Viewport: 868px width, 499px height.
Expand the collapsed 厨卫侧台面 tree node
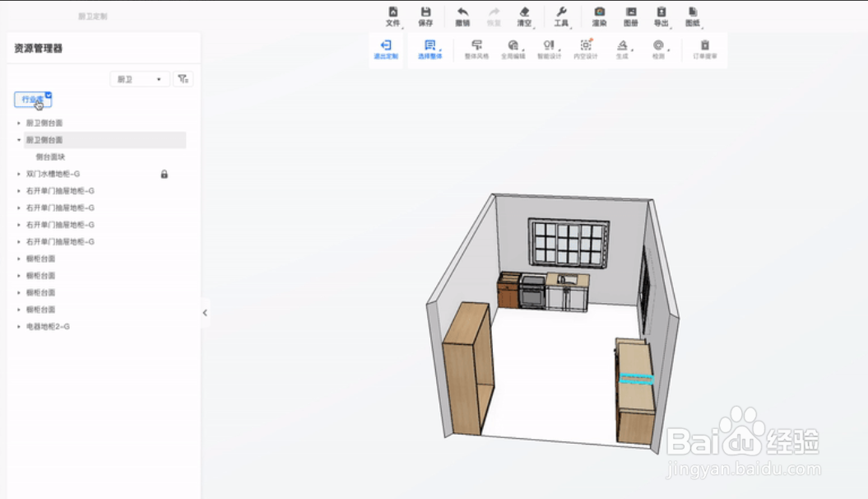[19, 123]
